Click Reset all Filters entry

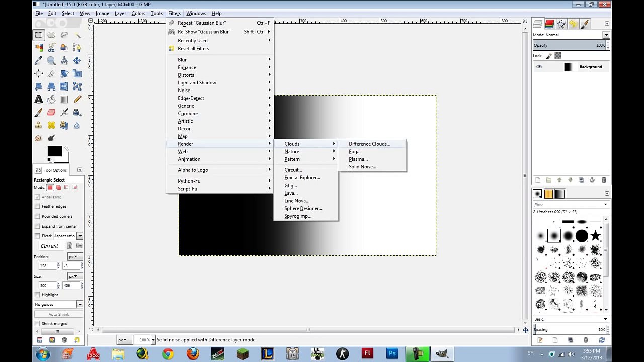click(x=220, y=49)
